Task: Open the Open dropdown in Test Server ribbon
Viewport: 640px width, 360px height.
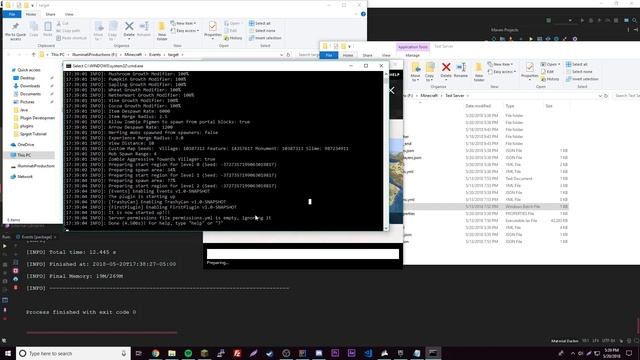Action: tap(551, 64)
